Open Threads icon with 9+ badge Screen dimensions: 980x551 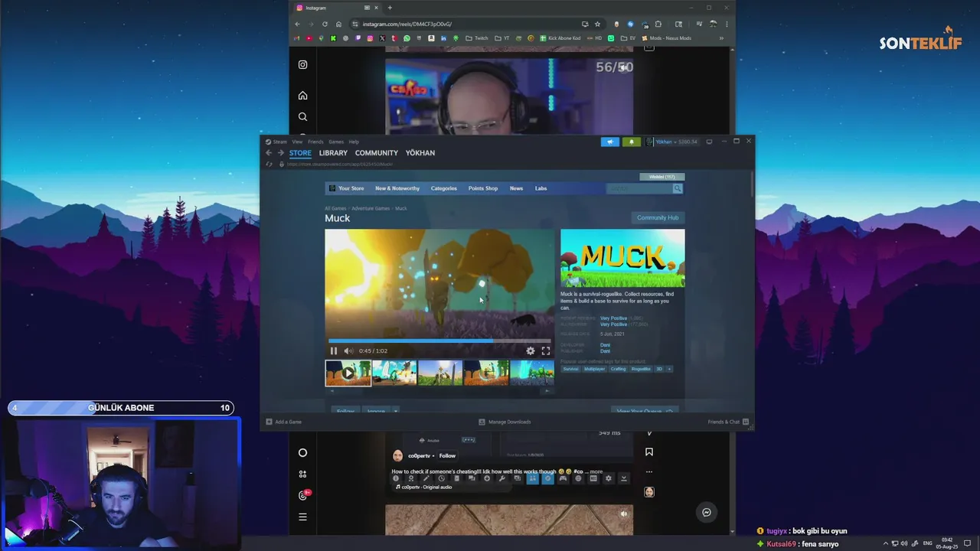click(x=303, y=495)
